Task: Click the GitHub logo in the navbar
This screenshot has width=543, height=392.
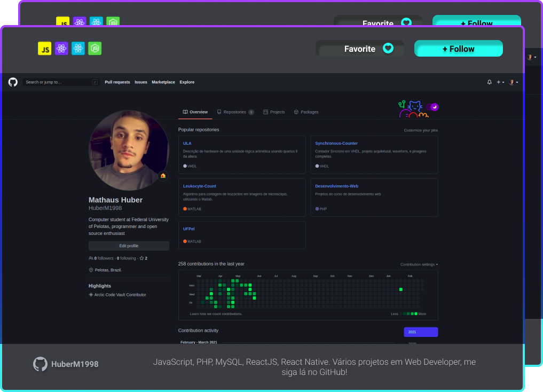Action: pyautogui.click(x=13, y=82)
